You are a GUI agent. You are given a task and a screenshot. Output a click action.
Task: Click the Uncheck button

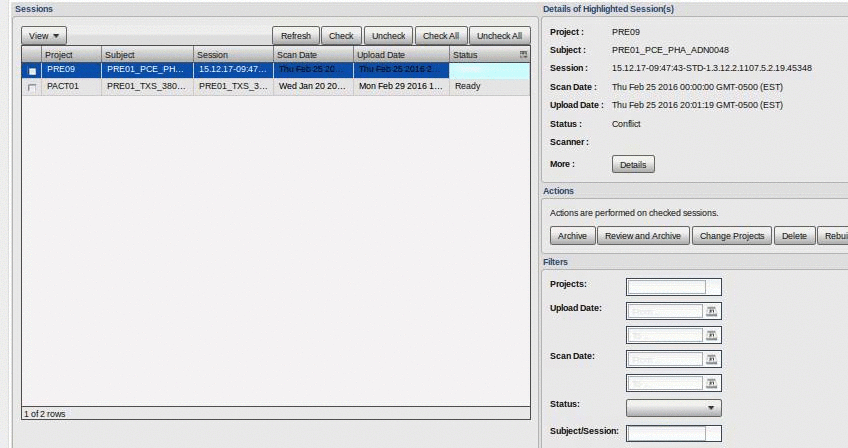pyautogui.click(x=388, y=36)
